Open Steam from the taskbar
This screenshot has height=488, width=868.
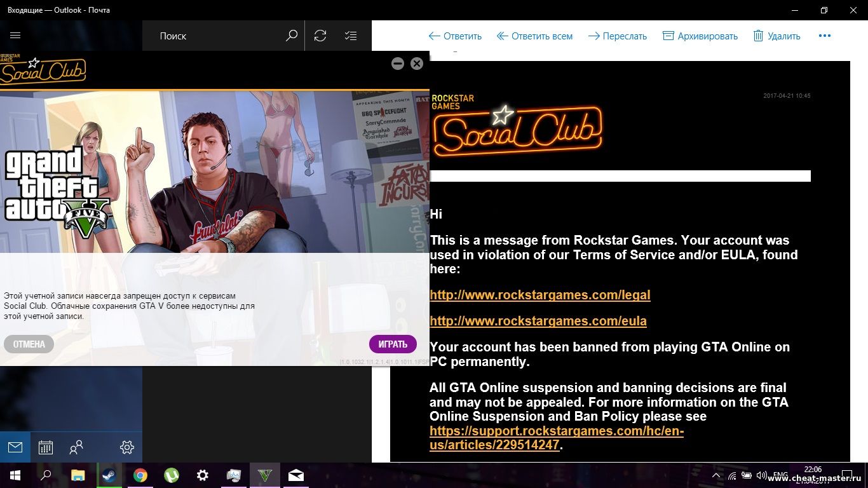pos(109,475)
